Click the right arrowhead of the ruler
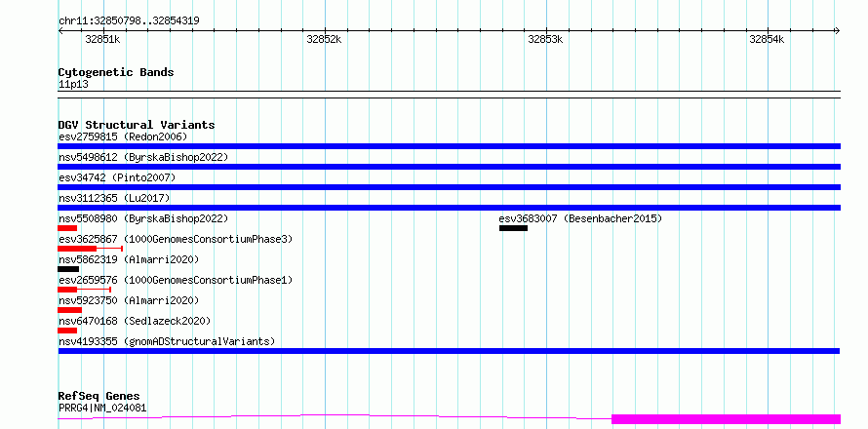The height and width of the screenshot is (429, 868). tap(837, 30)
